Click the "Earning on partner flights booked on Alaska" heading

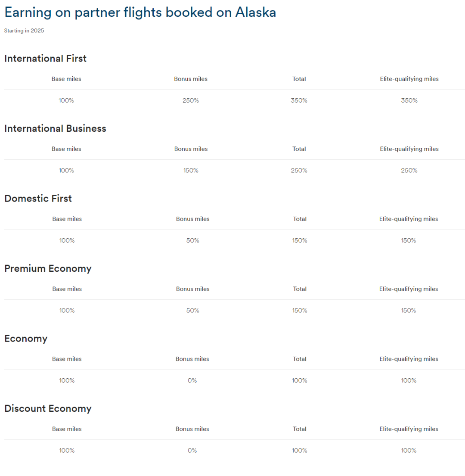140,12
